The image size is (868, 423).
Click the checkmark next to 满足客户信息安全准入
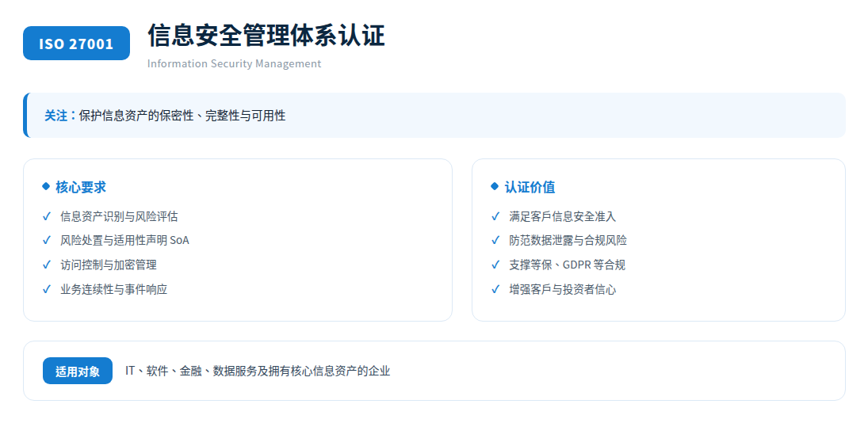pyautogui.click(x=495, y=216)
